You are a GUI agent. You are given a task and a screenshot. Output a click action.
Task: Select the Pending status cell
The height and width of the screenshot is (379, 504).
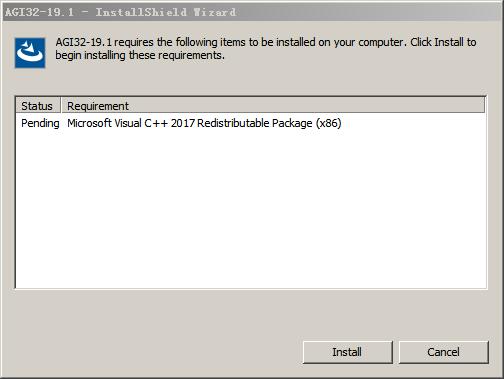click(40, 123)
